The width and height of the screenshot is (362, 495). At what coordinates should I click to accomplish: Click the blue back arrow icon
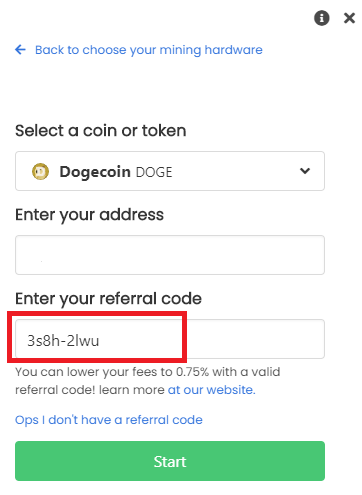pyautogui.click(x=20, y=50)
